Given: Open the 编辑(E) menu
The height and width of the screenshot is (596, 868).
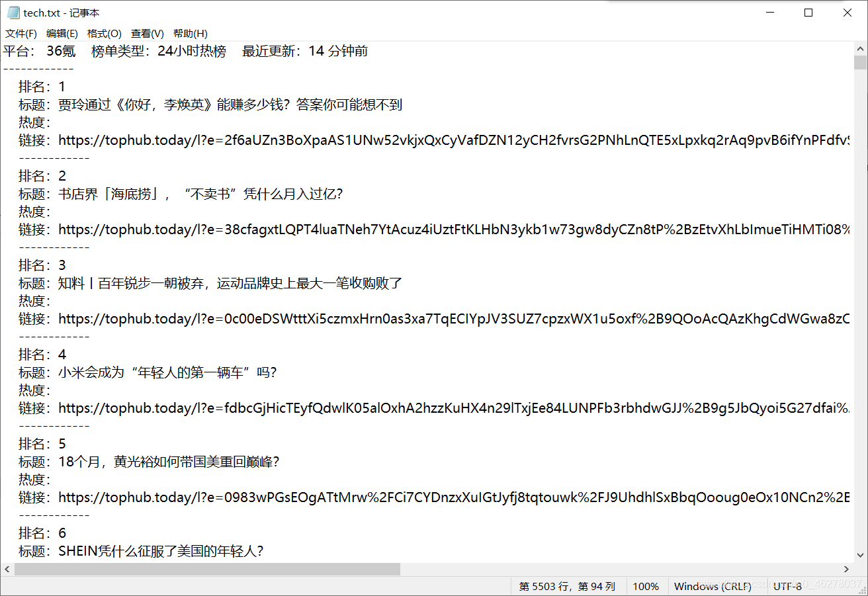Looking at the screenshot, I should point(62,34).
